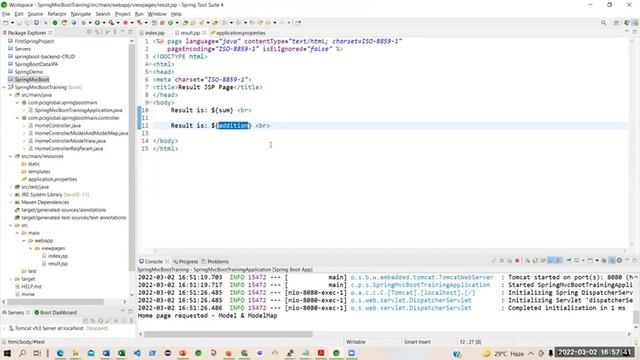Click Display Selected Console icon
Image resolution: width=640 pixels, height=360 pixels.
point(577,260)
